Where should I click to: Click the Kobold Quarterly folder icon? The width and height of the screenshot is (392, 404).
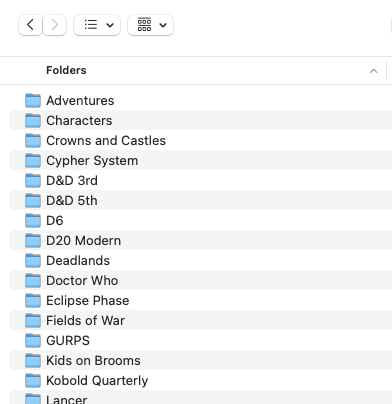[33, 381]
